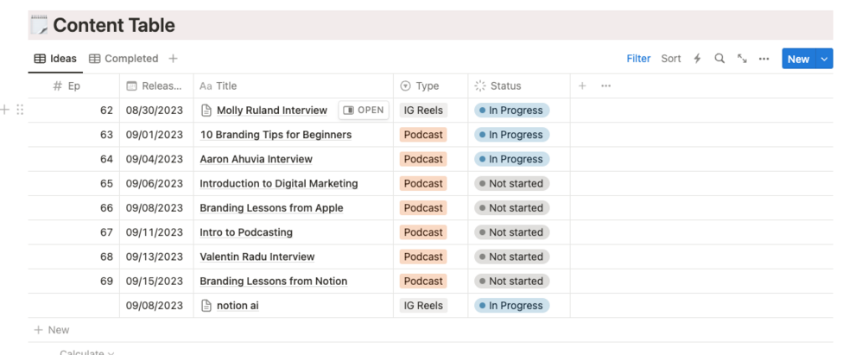The image size is (868, 355).
Task: Click the + New row at table bottom
Action: [52, 330]
